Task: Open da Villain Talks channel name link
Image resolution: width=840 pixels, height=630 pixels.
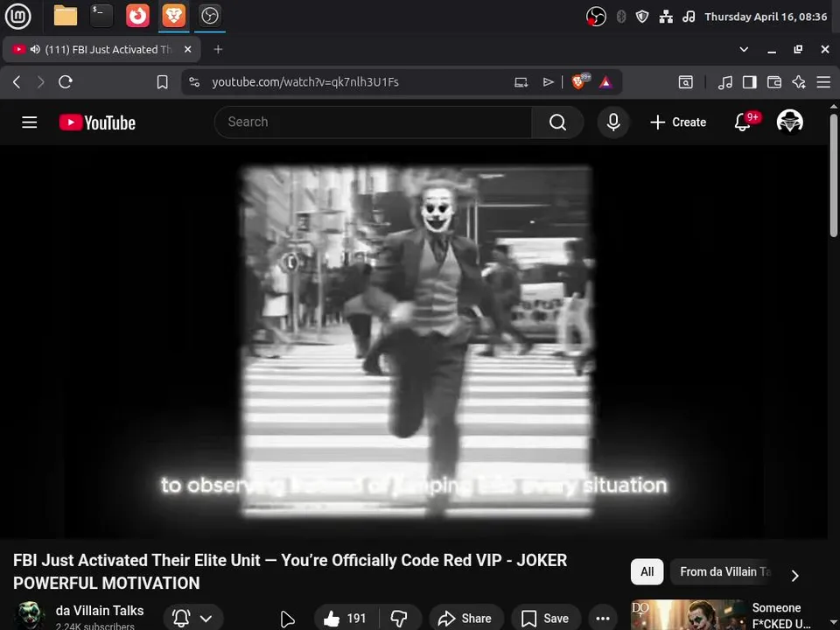Action: pyautogui.click(x=100, y=611)
